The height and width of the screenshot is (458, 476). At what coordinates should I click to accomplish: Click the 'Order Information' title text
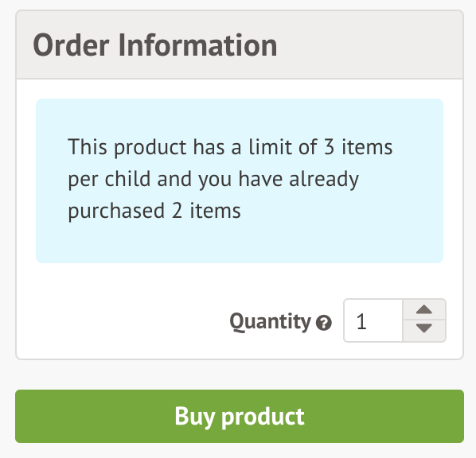(x=155, y=45)
